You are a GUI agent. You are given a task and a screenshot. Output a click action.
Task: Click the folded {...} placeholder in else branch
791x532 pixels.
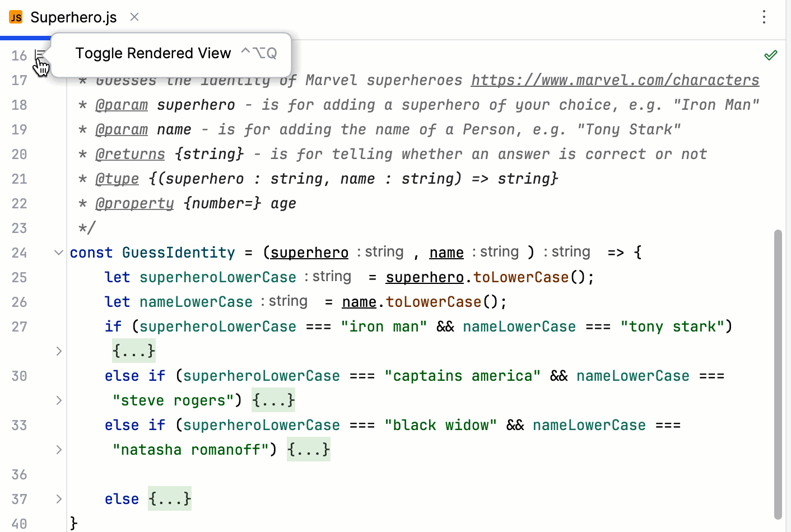[x=170, y=498]
